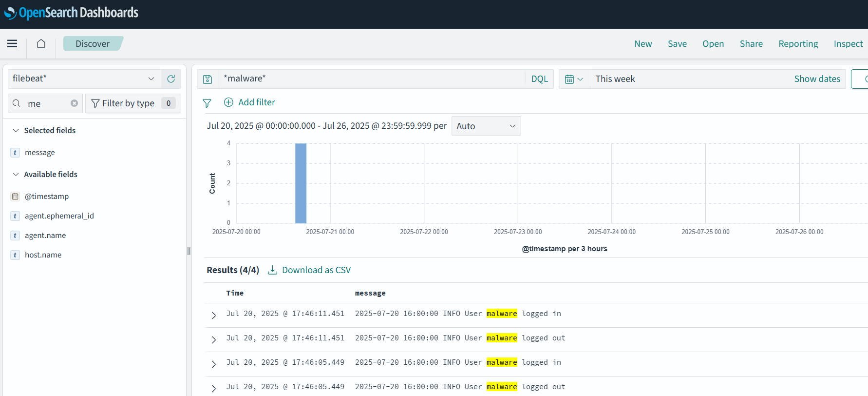Click the This week time range
The height and width of the screenshot is (396, 868).
pos(615,79)
